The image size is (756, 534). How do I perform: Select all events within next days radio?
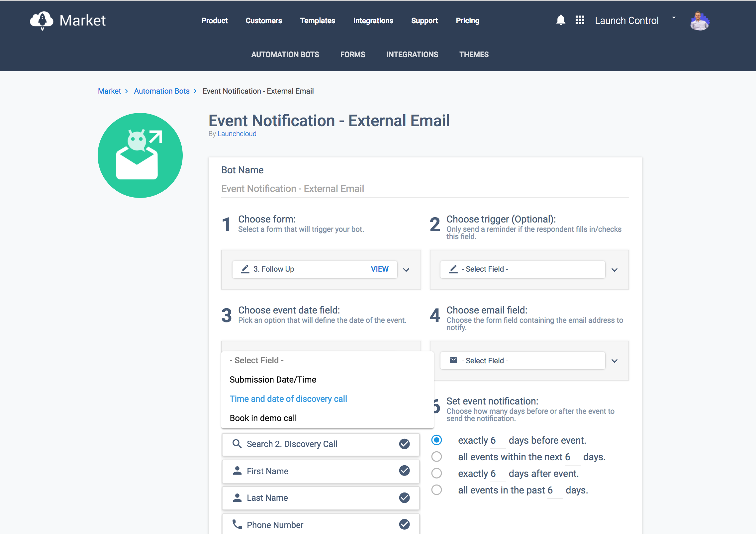pos(436,457)
